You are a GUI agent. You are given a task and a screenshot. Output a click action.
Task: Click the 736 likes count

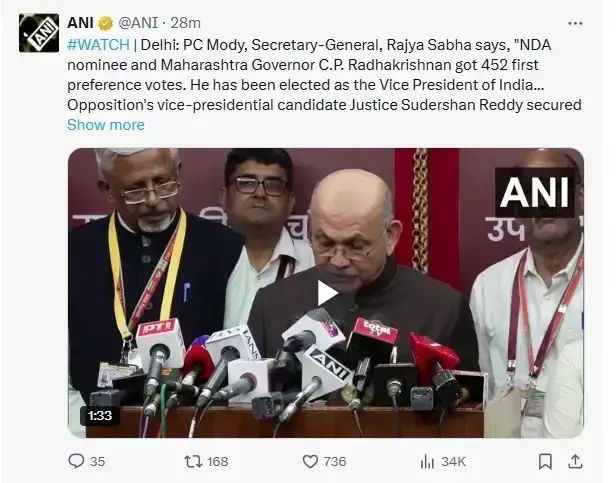coord(334,461)
